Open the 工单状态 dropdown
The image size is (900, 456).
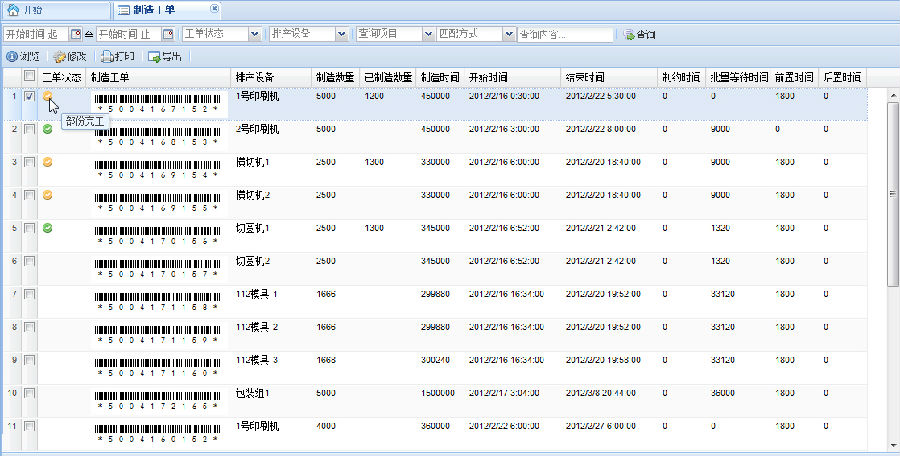point(254,34)
